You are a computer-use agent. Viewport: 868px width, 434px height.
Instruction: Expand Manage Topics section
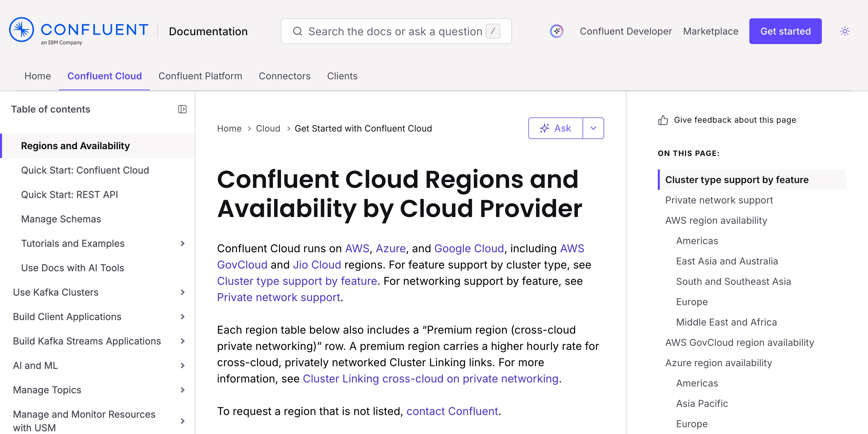[182, 390]
